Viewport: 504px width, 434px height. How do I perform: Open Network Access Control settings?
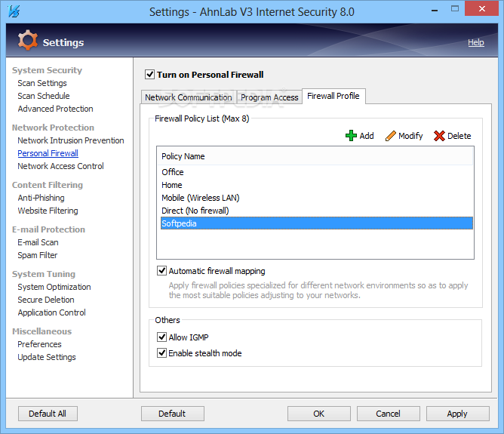pyautogui.click(x=61, y=166)
